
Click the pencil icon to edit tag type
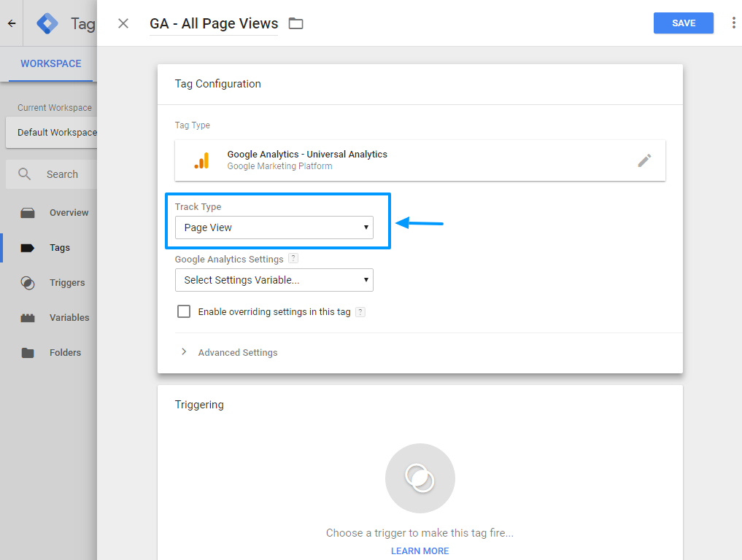coord(644,160)
